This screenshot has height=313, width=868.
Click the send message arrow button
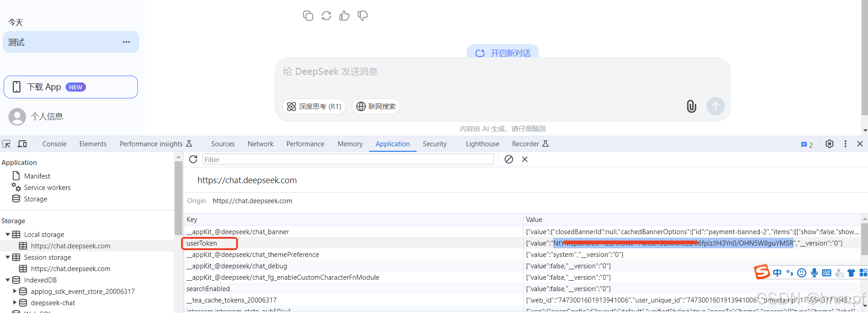716,106
